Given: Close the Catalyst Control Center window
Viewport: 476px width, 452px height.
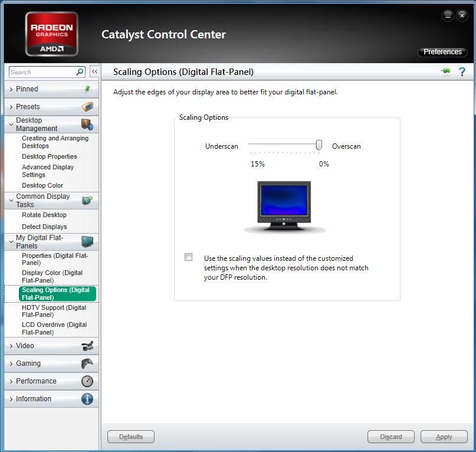Looking at the screenshot, I should coord(462,15).
